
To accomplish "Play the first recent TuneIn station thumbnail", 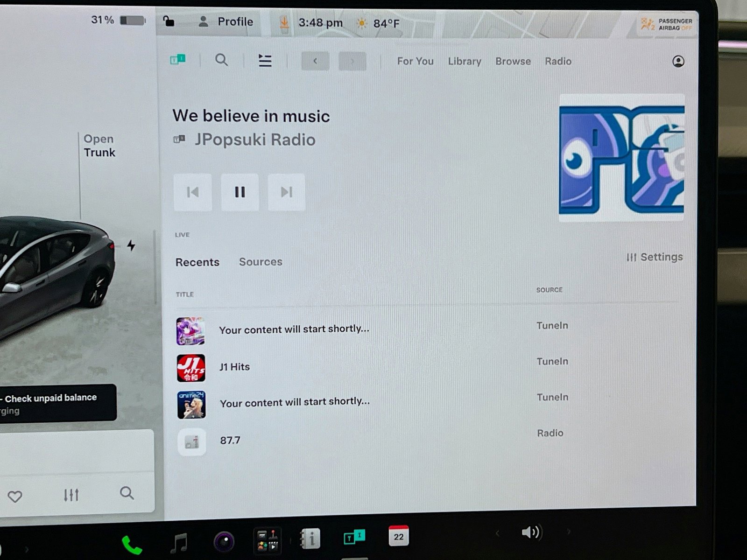I will (190, 331).
